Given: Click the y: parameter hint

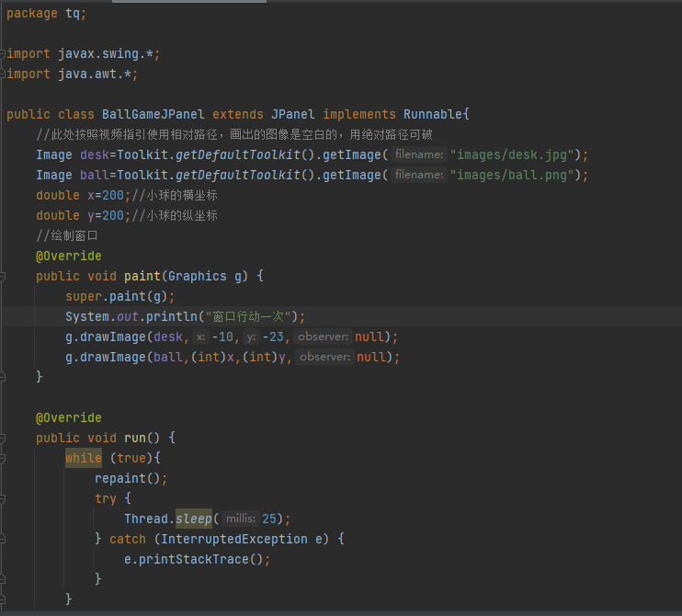Looking at the screenshot, I should coord(251,337).
